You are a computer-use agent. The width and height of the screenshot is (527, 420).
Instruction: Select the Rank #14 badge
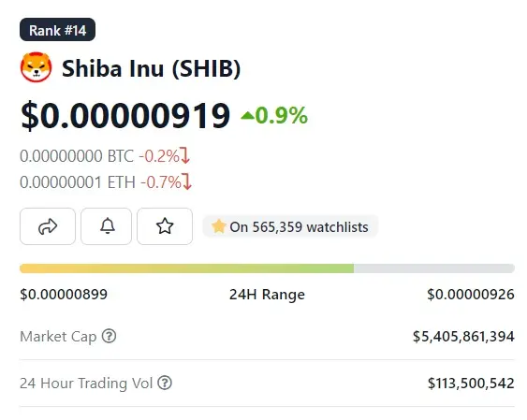click(57, 30)
